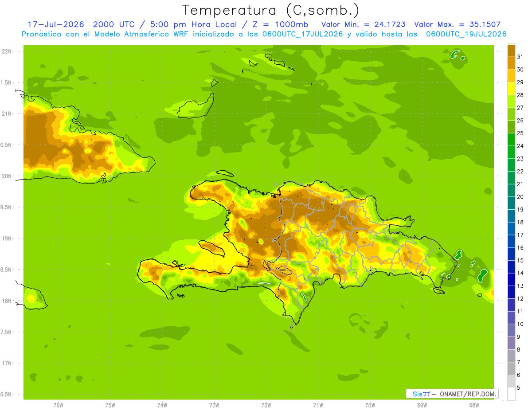Click the '31' label on the color scale
This screenshot has height=411, width=532.
coord(520,56)
